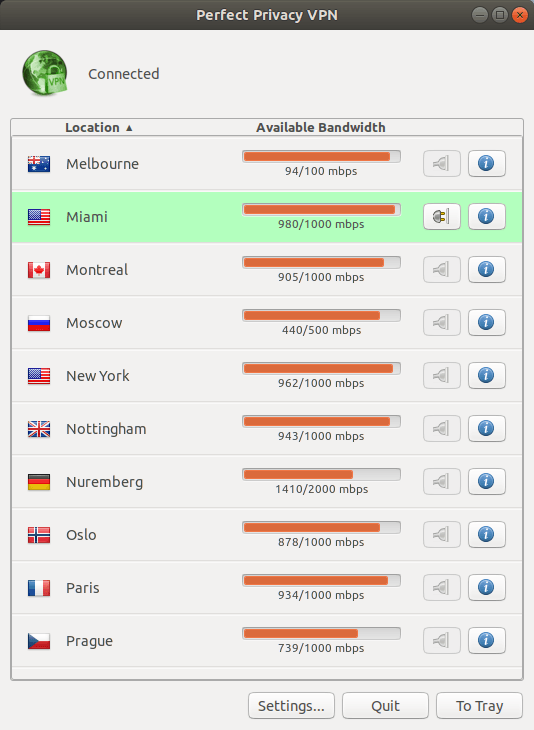
Task: Click the 943/1000 mbps value
Action: coord(321,436)
